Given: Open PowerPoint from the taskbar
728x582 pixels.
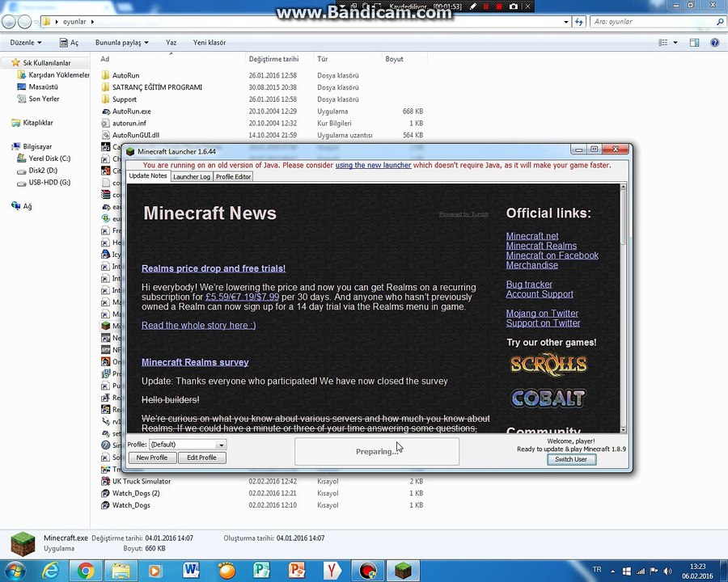Looking at the screenshot, I should [x=297, y=571].
